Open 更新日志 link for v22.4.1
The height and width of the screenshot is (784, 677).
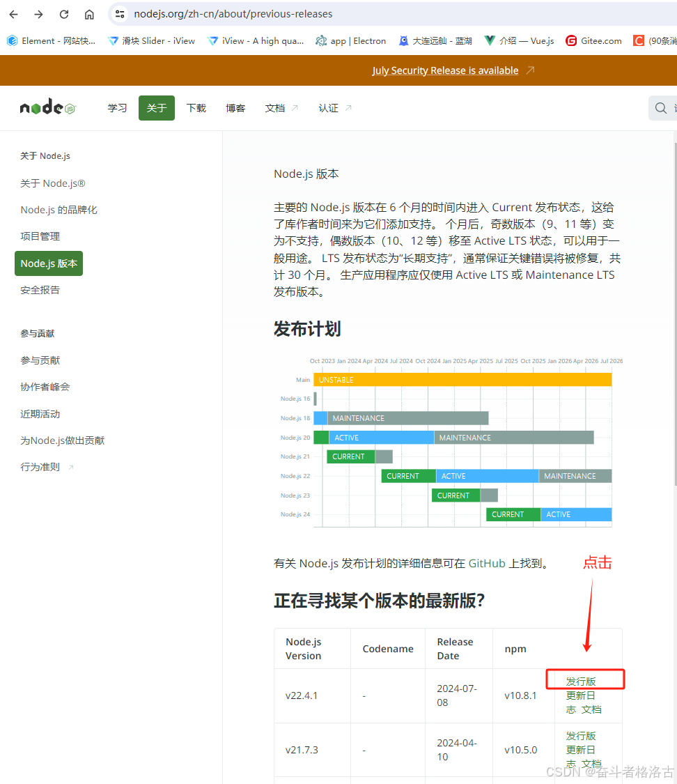[x=580, y=702]
